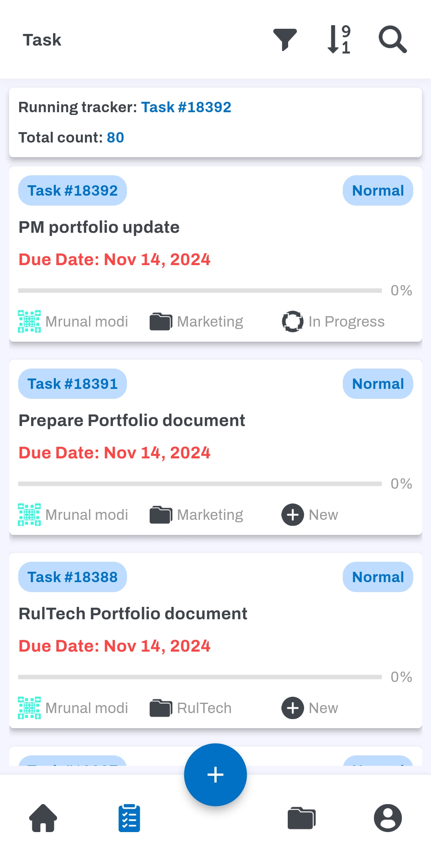Open the user profile tab icon

tap(388, 818)
